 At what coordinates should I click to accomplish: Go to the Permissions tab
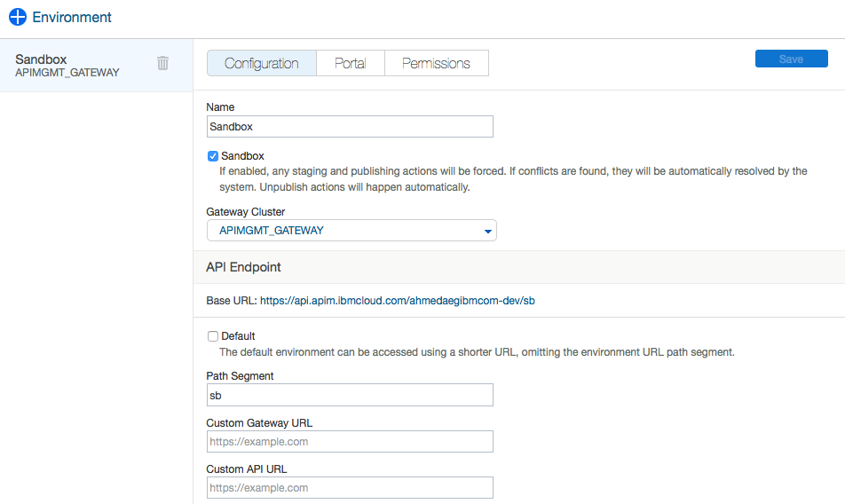(x=436, y=63)
